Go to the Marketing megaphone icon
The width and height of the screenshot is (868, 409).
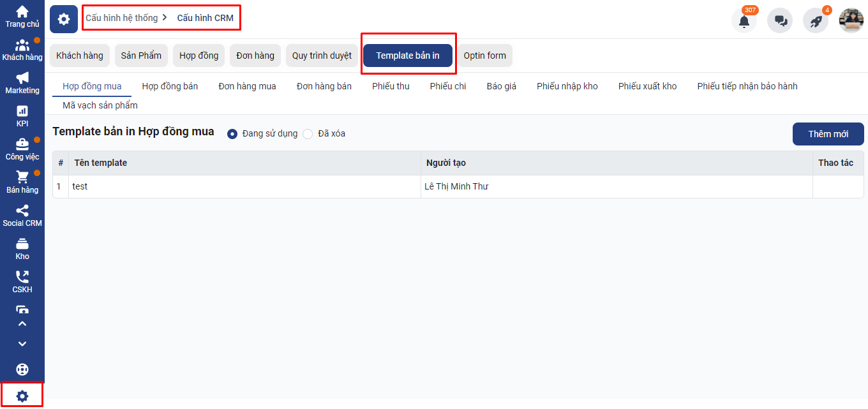click(22, 78)
